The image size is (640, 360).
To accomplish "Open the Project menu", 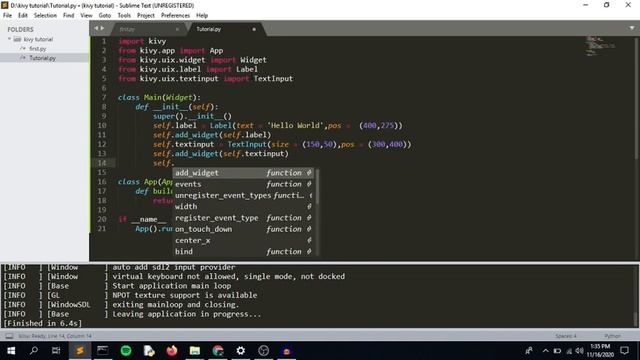I will tap(146, 16).
